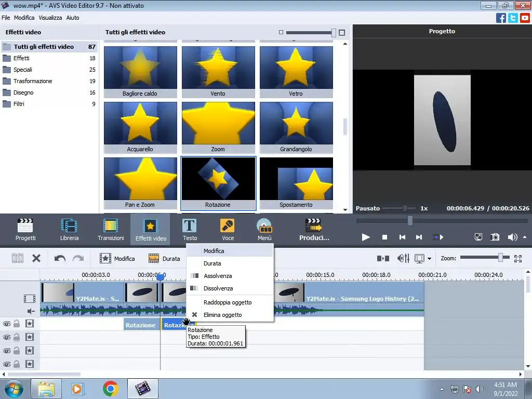Undo the last action
Viewport: 532px width, 399px height.
click(60, 259)
